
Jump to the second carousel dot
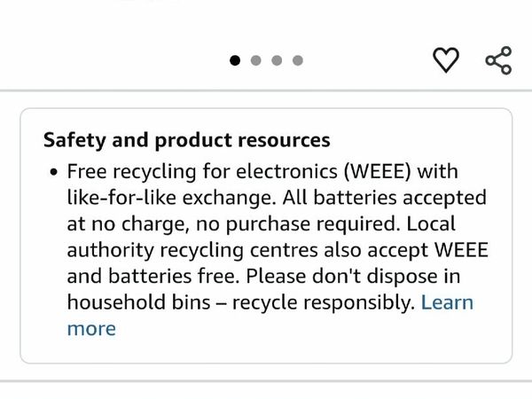click(x=256, y=60)
